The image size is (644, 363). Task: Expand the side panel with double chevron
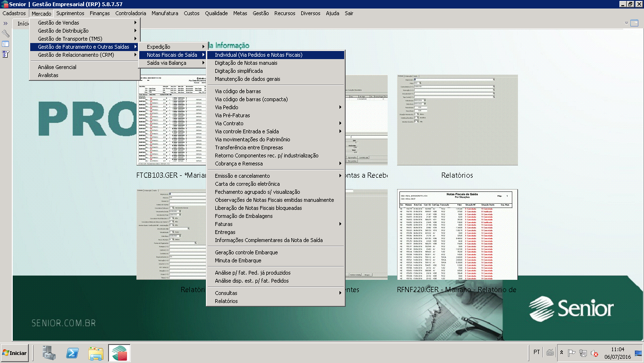5,23
